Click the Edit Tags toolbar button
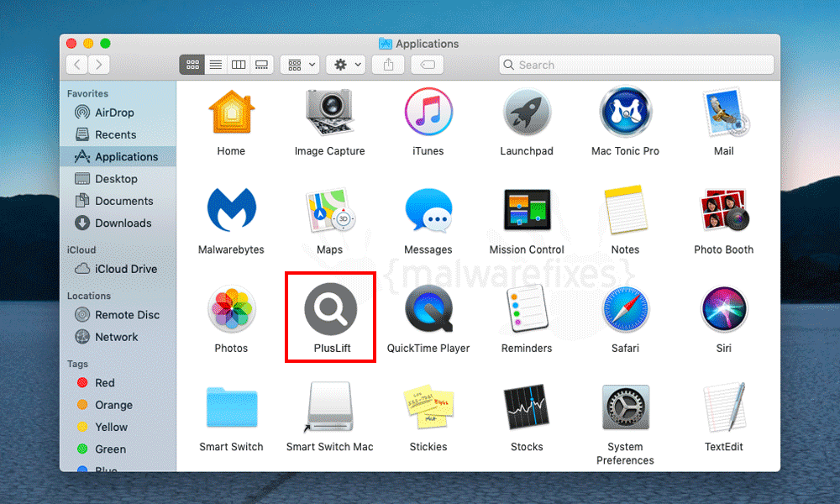This screenshot has height=504, width=840. pos(427,65)
